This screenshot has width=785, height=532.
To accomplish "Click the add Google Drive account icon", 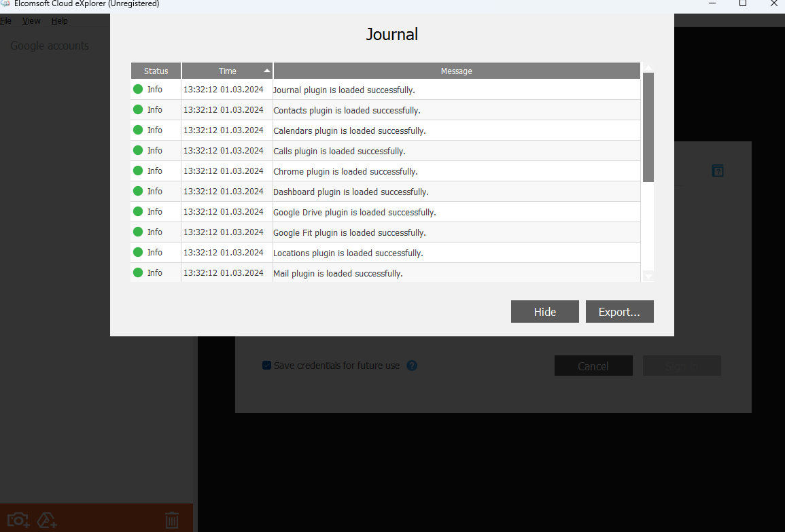I will (x=47, y=520).
